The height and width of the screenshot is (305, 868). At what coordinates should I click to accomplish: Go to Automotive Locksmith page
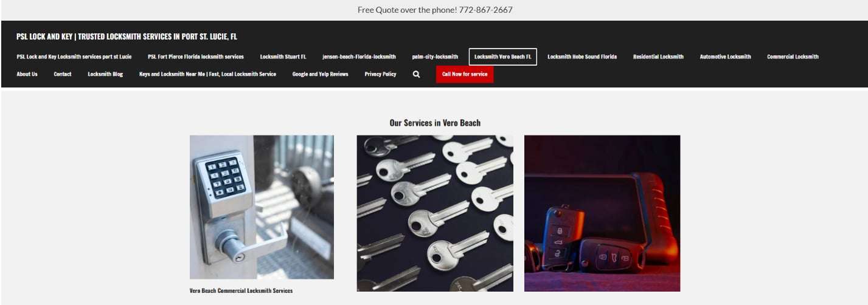725,57
